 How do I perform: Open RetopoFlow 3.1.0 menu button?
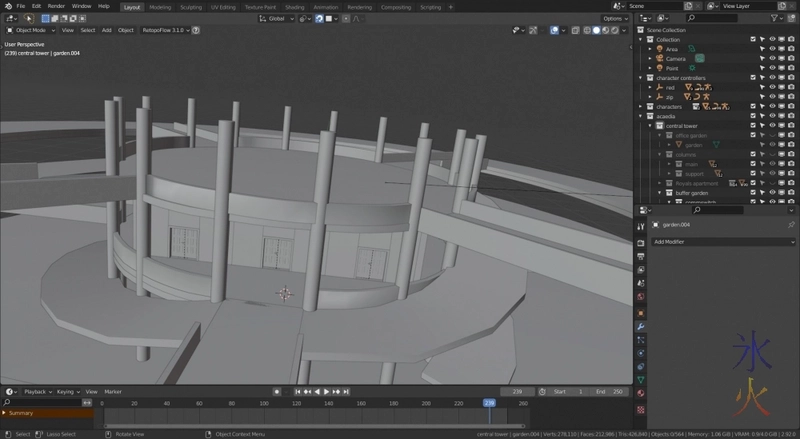[x=164, y=30]
